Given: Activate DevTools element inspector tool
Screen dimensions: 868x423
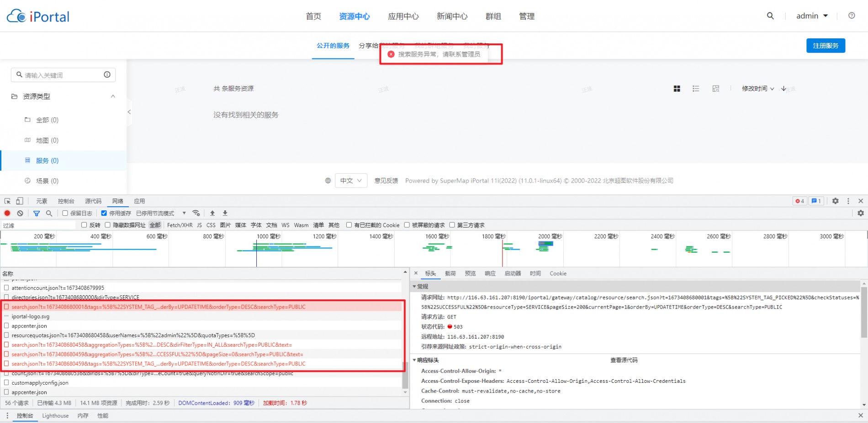Looking at the screenshot, I should click(x=7, y=201).
